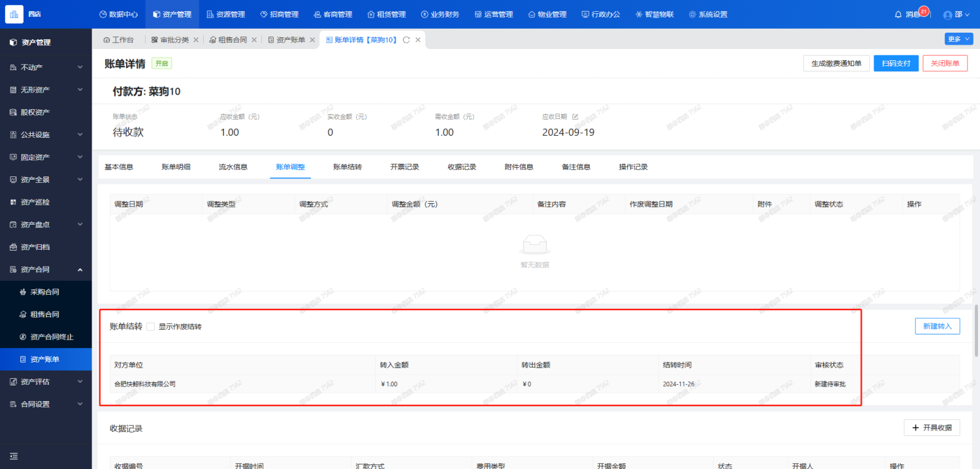This screenshot has height=469, width=980.
Task: Click the 开具收据 button
Action: (x=932, y=428)
